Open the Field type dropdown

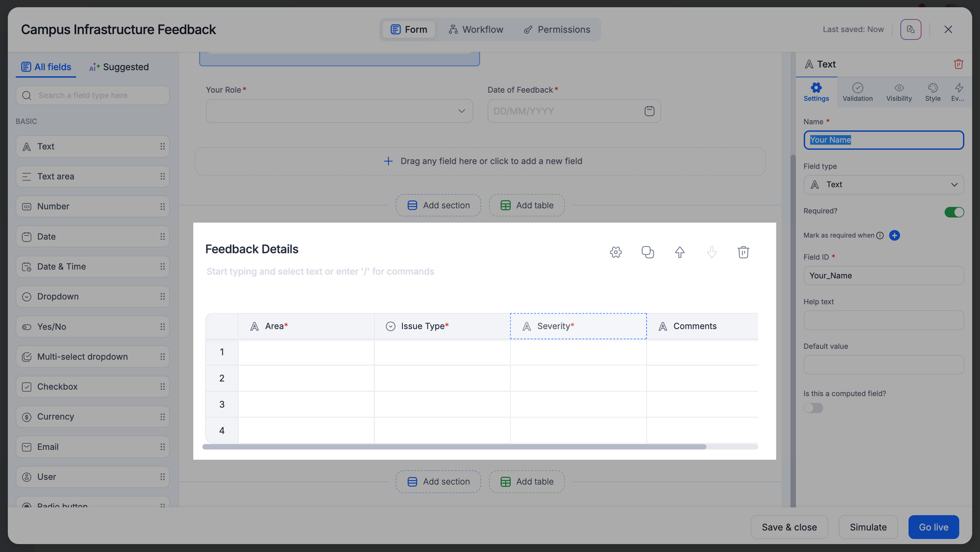point(883,185)
